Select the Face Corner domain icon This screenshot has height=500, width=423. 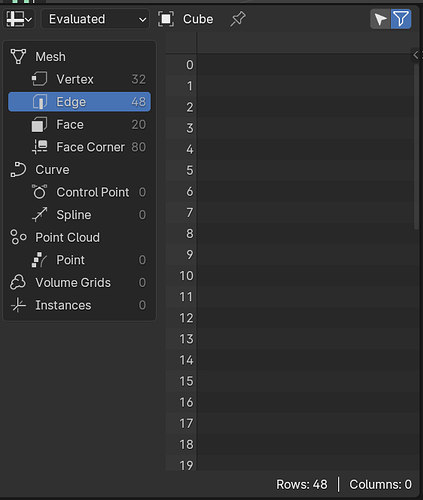click(40, 147)
